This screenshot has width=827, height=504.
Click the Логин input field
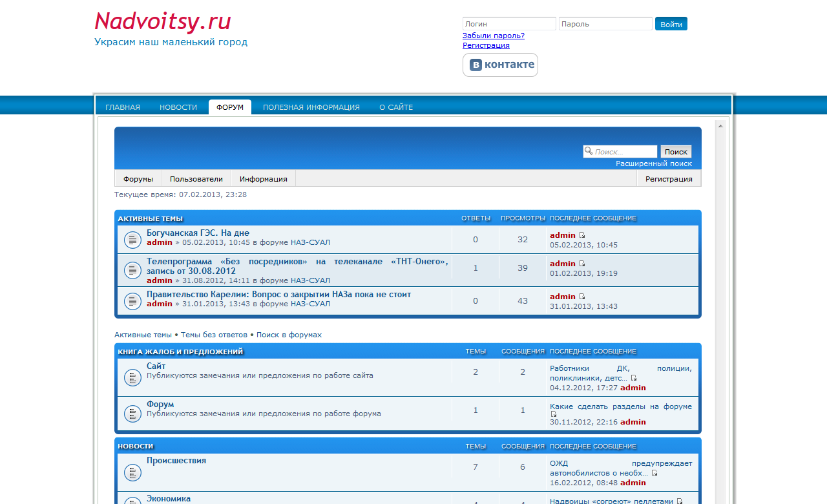point(509,24)
